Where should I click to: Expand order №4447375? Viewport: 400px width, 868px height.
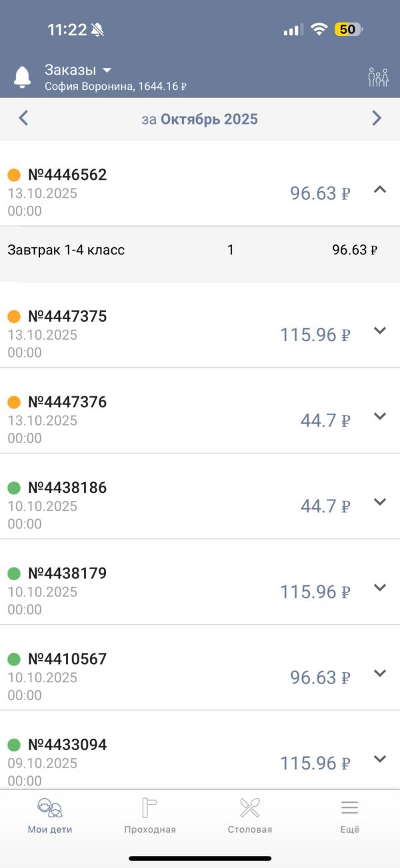point(380,330)
